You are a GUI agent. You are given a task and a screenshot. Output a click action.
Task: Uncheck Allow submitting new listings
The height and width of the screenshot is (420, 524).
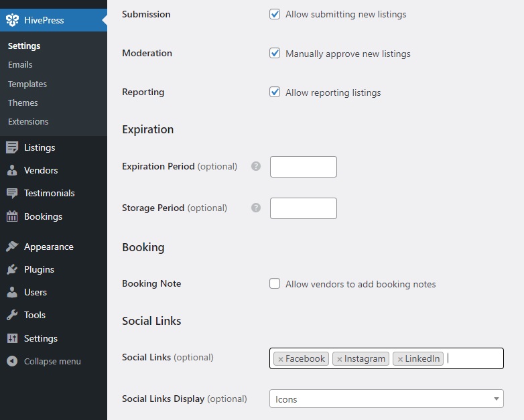[x=275, y=14]
